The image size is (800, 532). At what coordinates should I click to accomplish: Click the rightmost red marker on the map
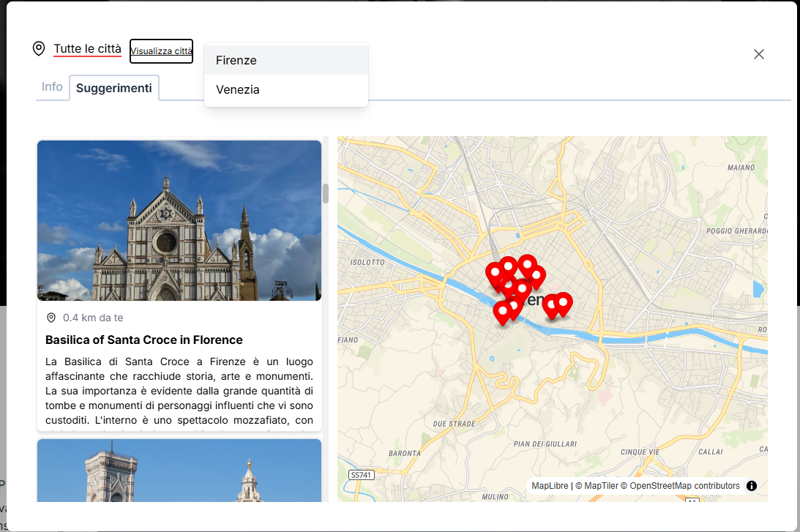point(563,302)
